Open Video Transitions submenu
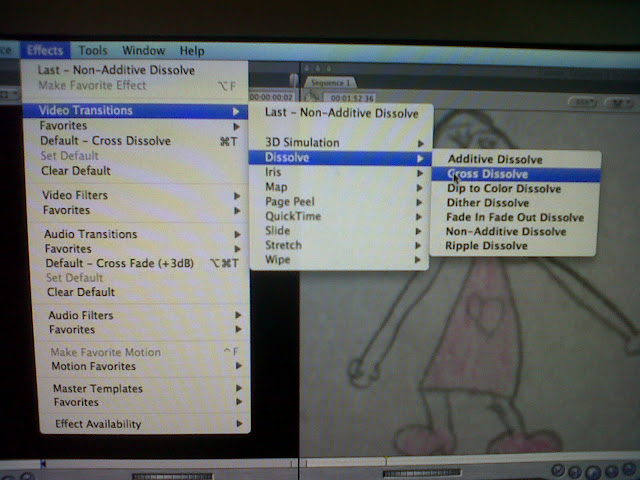The width and height of the screenshot is (640, 480). 136,111
